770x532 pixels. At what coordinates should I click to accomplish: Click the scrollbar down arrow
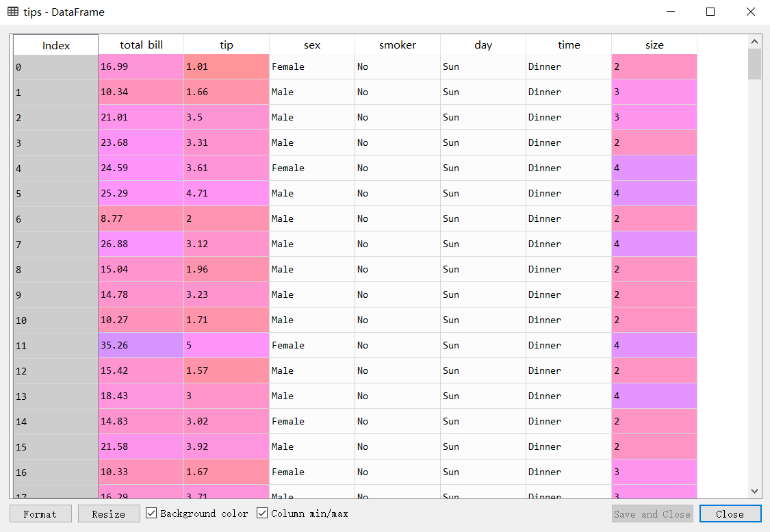(754, 491)
